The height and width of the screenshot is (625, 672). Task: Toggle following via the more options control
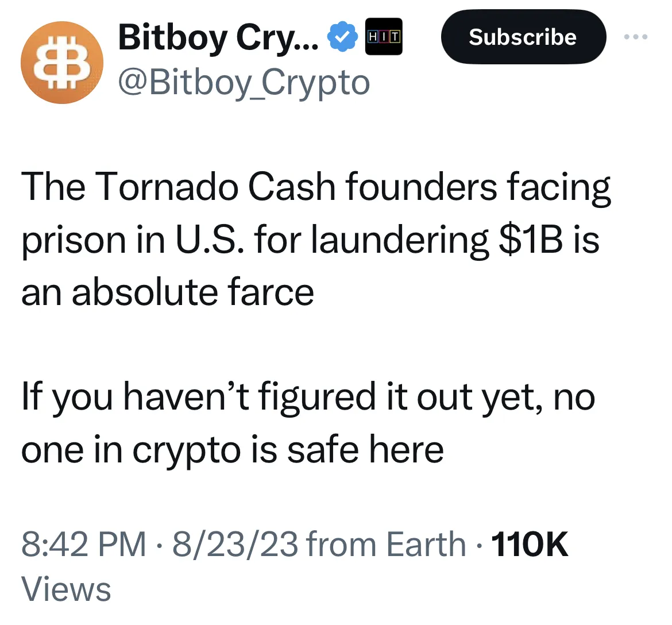click(x=636, y=37)
